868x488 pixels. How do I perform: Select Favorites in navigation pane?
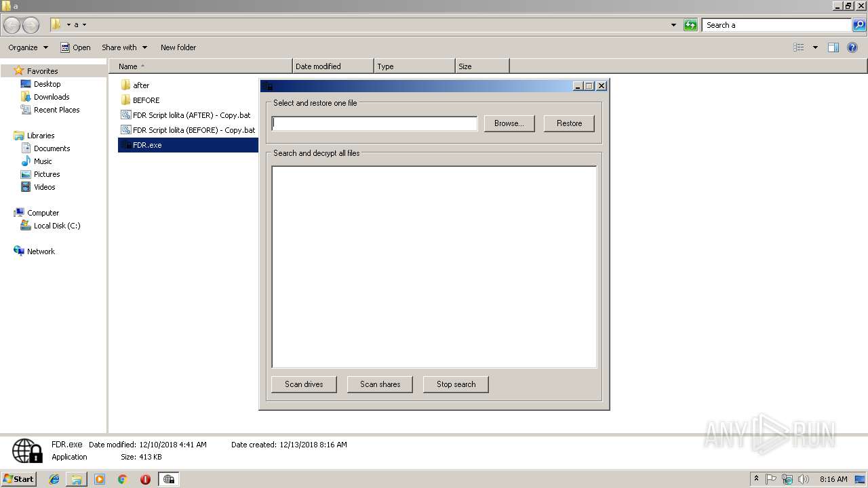pos(42,71)
